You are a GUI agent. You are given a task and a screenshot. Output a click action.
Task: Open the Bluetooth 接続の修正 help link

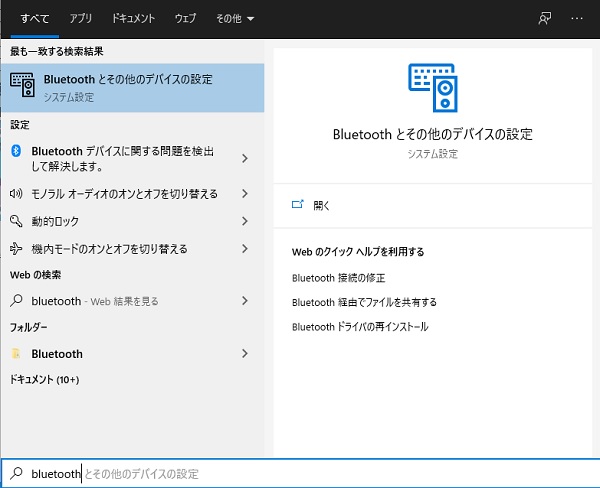point(338,278)
